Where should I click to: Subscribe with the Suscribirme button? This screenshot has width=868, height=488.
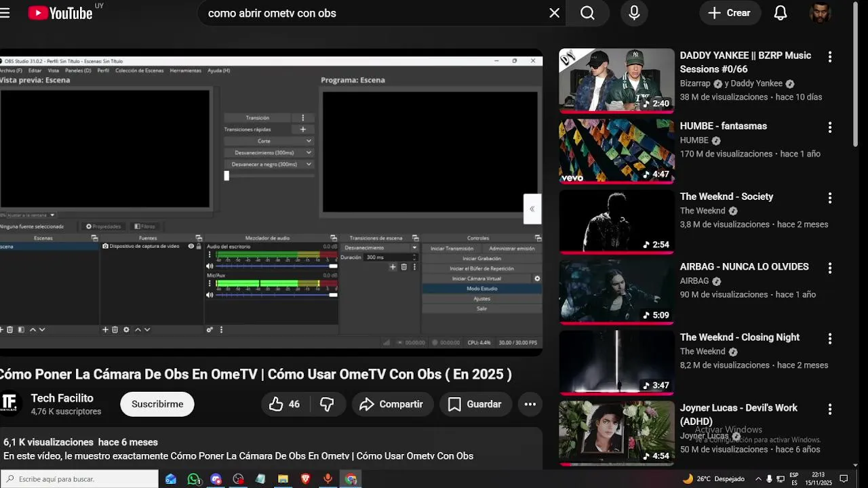(x=157, y=404)
